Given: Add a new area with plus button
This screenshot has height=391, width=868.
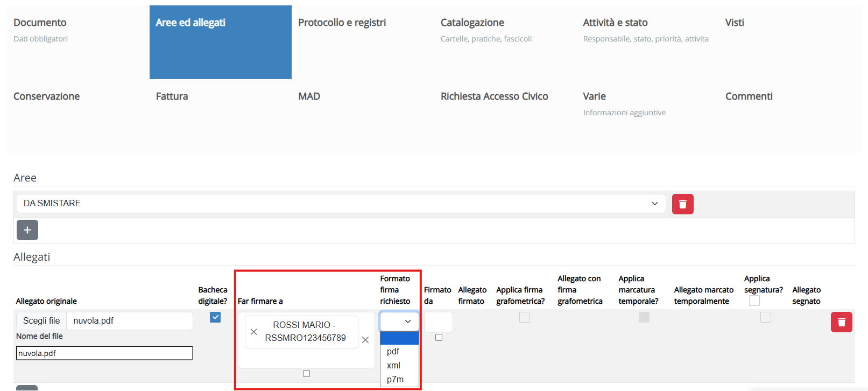Looking at the screenshot, I should [27, 230].
